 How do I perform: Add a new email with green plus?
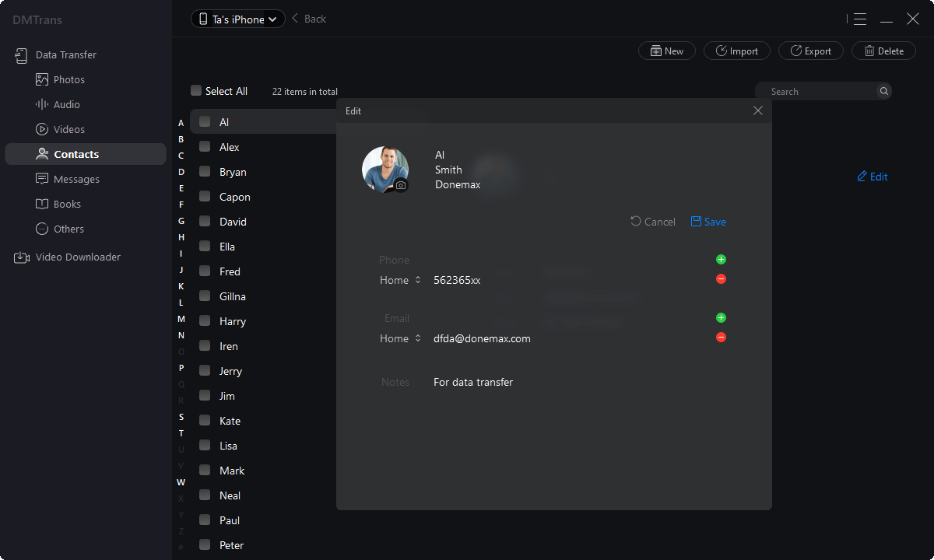tap(721, 318)
